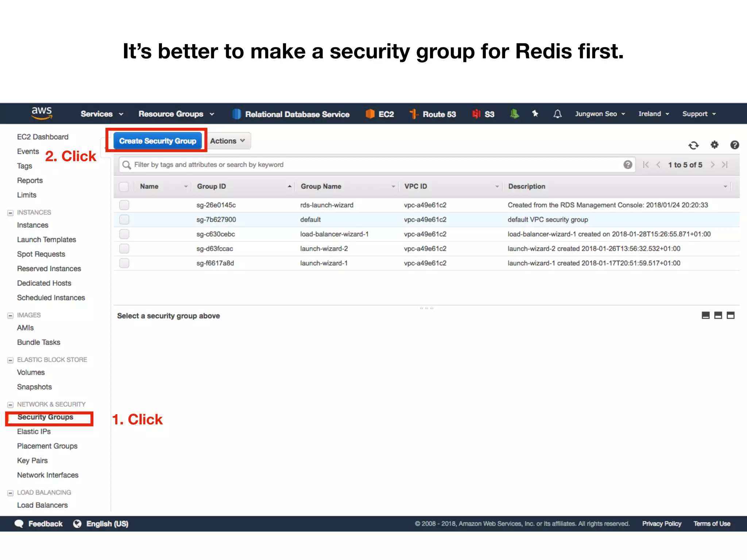Select checkbox for sg-d63fccac row
Viewport: 747px width, 560px height.
click(x=124, y=249)
